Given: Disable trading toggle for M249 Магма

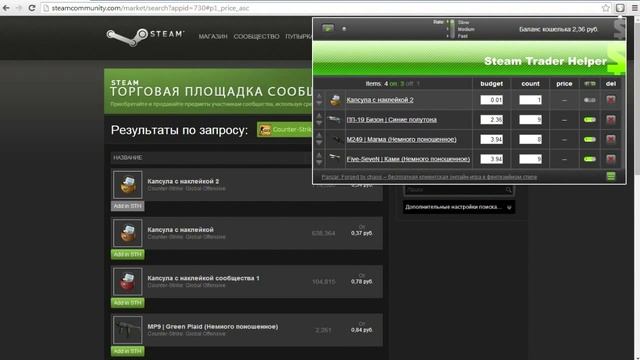Looking at the screenshot, I should 589,139.
